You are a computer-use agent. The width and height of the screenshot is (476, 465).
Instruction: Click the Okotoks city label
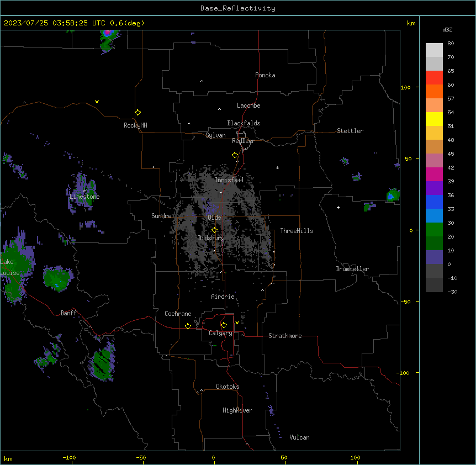[x=228, y=387]
